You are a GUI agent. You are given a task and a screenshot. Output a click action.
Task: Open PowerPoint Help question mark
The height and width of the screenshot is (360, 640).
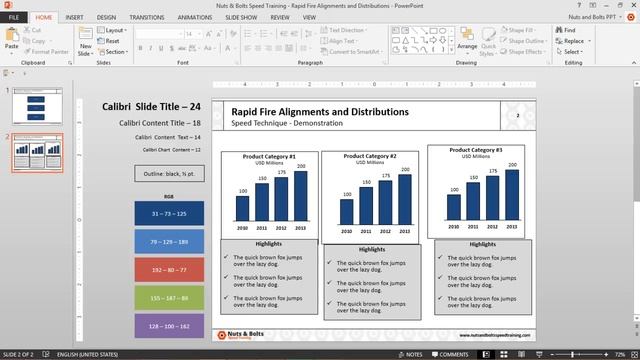pyautogui.click(x=579, y=5)
